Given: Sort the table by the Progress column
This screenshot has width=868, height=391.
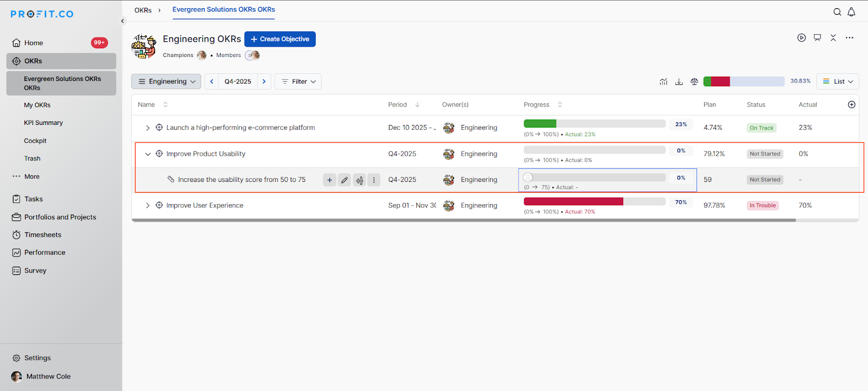Looking at the screenshot, I should point(560,104).
